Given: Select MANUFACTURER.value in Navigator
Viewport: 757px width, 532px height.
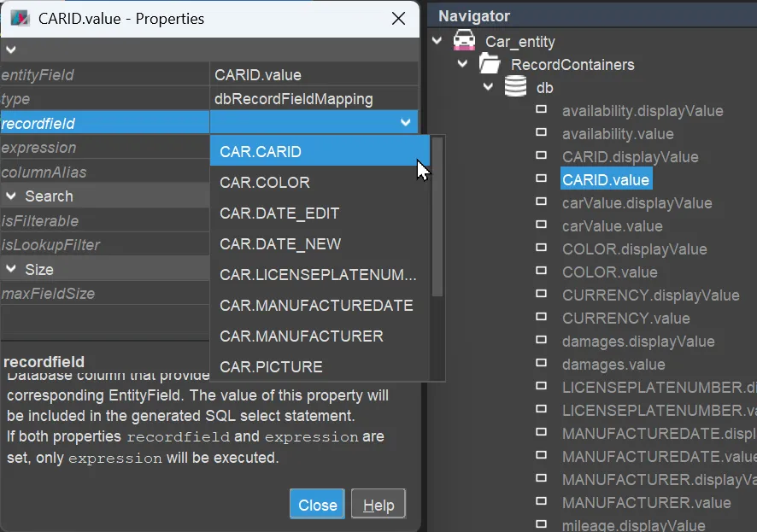Looking at the screenshot, I should point(647,503).
